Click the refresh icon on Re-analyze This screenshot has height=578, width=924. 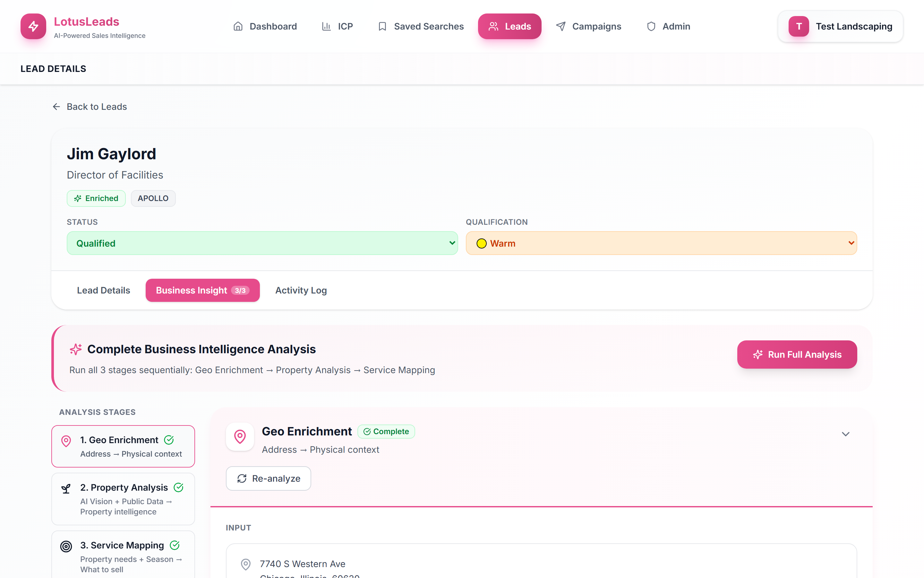242,478
